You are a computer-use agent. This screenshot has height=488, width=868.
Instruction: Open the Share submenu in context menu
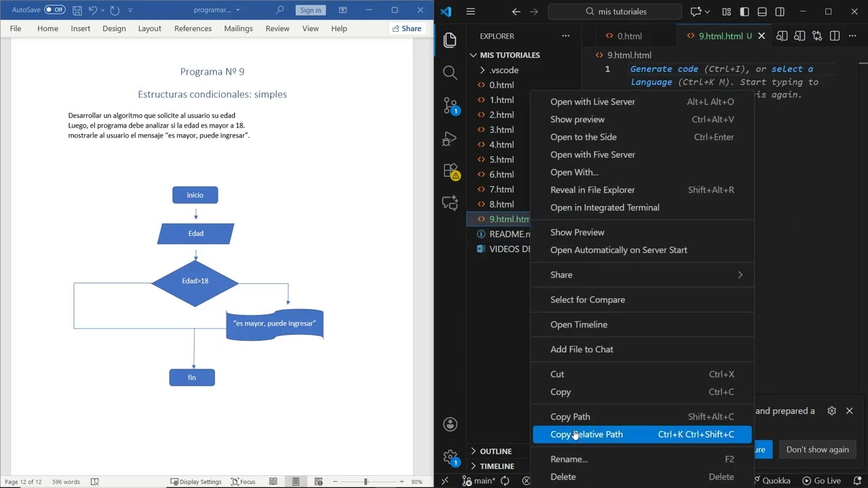pyautogui.click(x=642, y=274)
